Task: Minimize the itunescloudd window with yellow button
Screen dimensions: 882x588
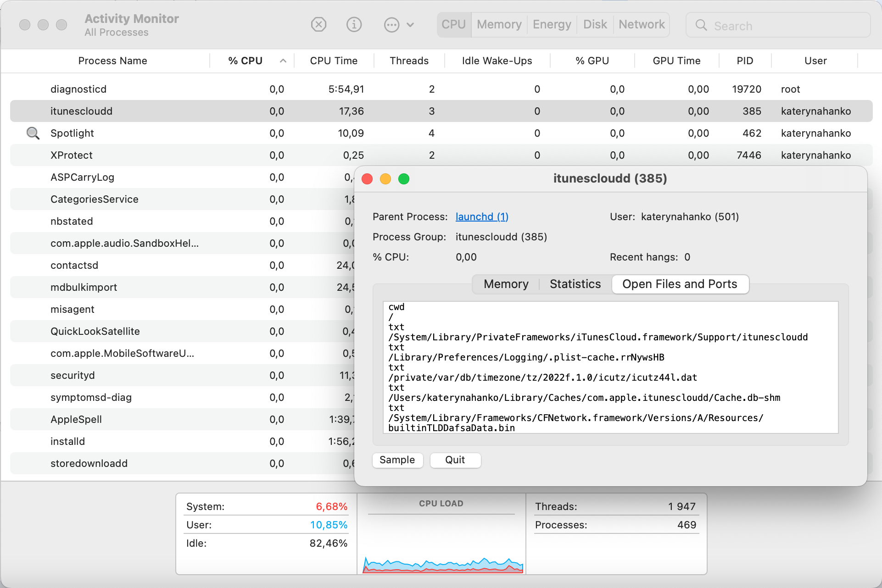Action: (x=385, y=178)
